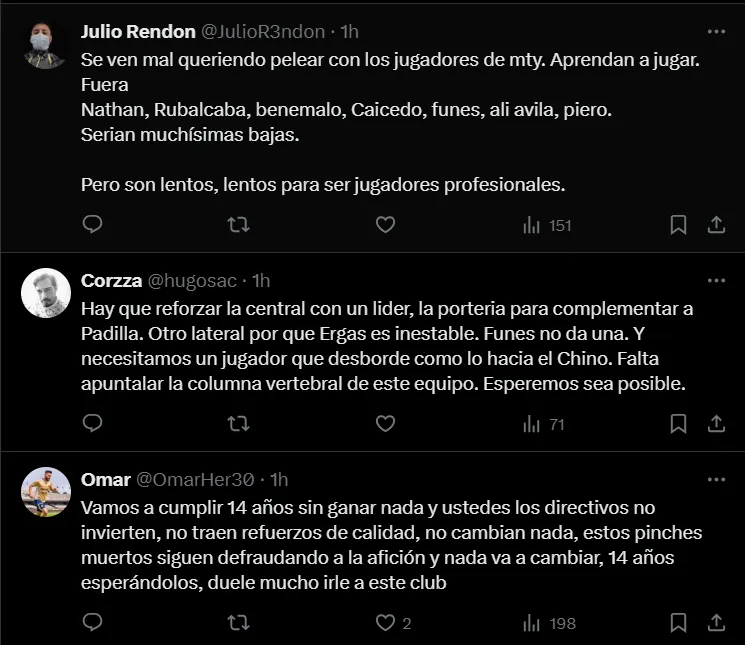
Task: Open more options on Julio Rendon's tweet
Action: click(x=716, y=31)
